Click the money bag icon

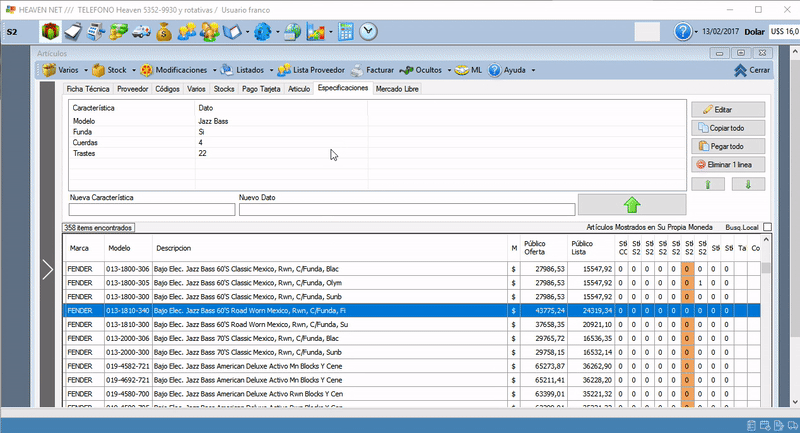coord(164,32)
